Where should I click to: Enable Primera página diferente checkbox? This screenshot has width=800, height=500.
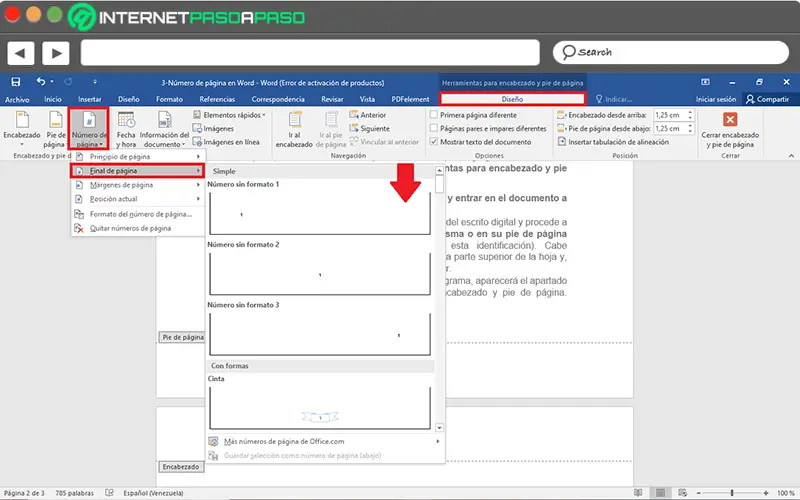(x=434, y=115)
